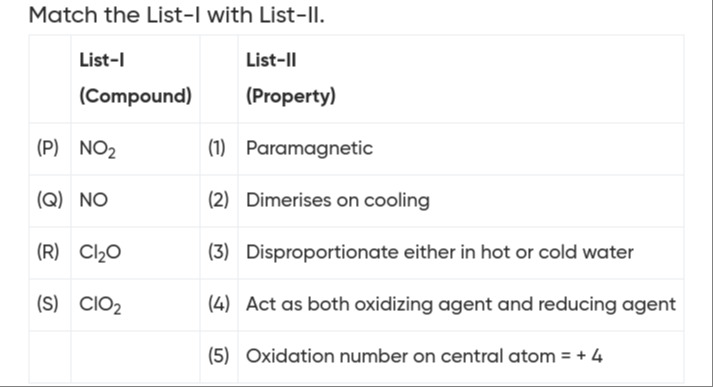
Task: Click the (Compound) subheading text
Action: [x=136, y=96]
